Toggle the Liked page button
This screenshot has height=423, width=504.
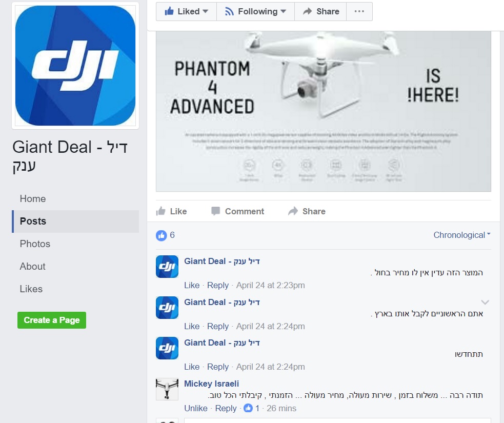coord(186,12)
